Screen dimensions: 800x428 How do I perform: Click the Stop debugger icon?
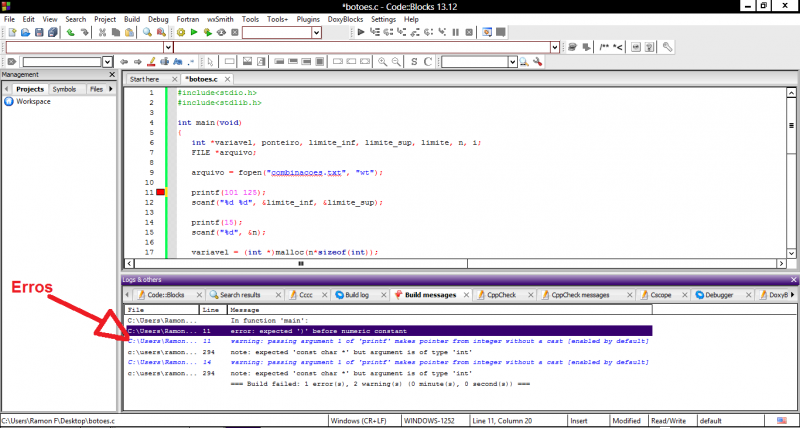pos(469,33)
